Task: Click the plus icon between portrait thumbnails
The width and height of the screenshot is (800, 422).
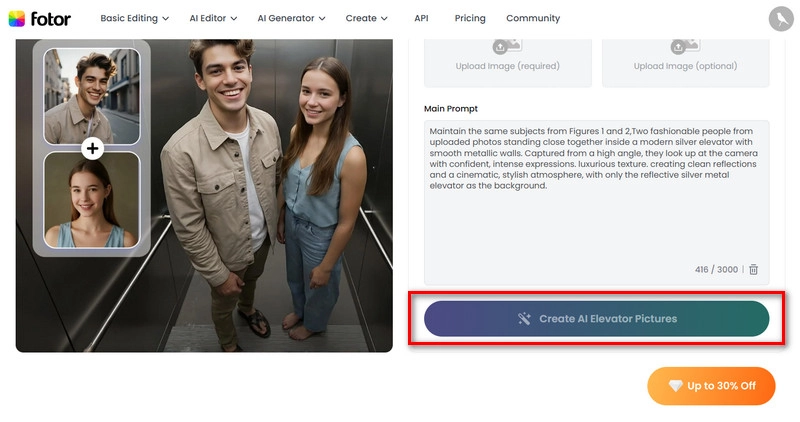Action: coord(92,149)
